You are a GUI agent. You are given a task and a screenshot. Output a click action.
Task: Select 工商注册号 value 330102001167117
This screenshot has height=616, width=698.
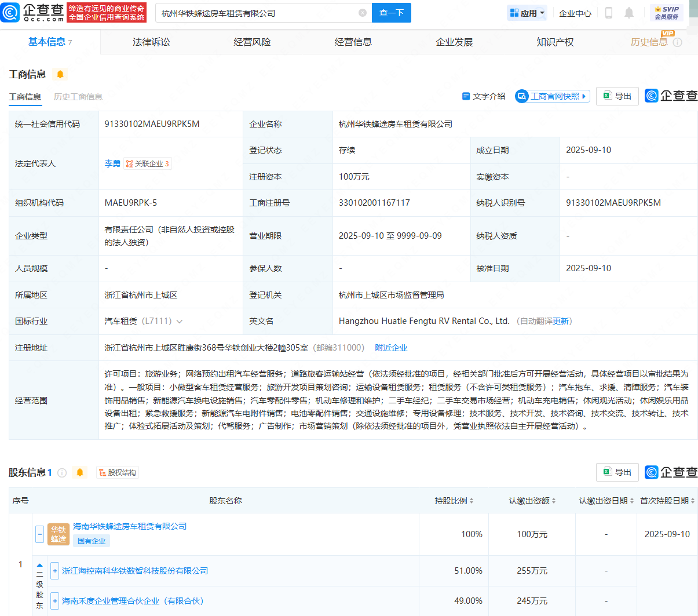point(374,203)
